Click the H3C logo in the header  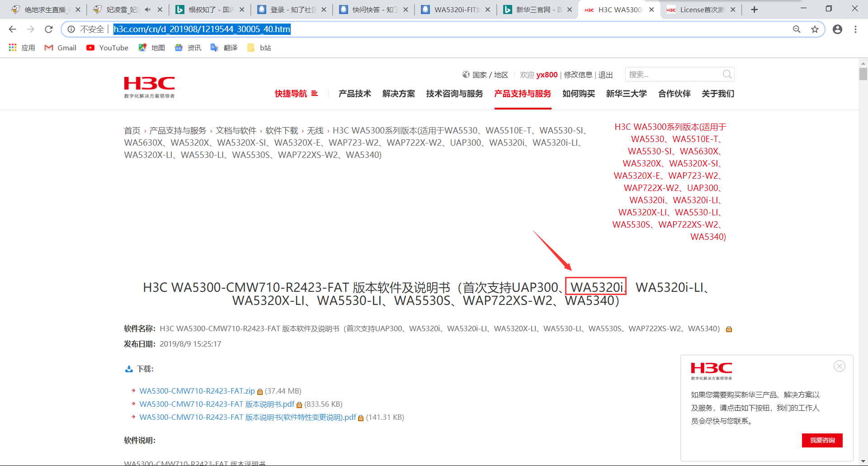[149, 87]
